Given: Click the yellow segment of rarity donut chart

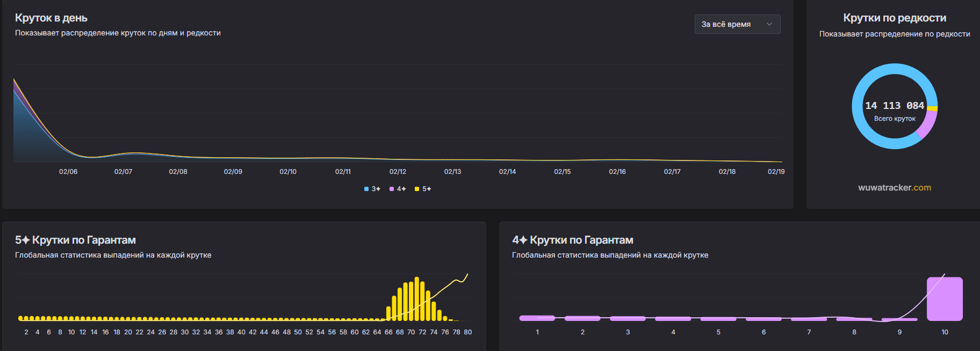Looking at the screenshot, I should click(x=933, y=108).
